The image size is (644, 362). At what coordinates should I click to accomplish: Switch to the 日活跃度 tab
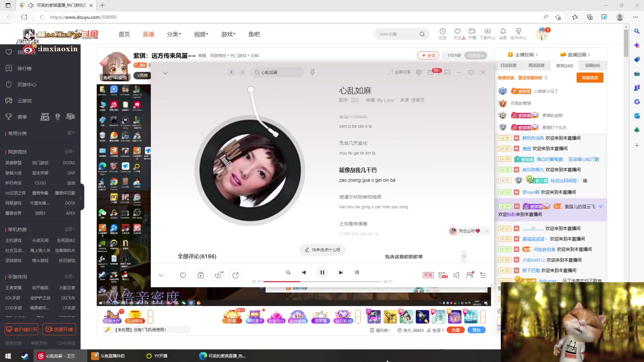(x=508, y=65)
